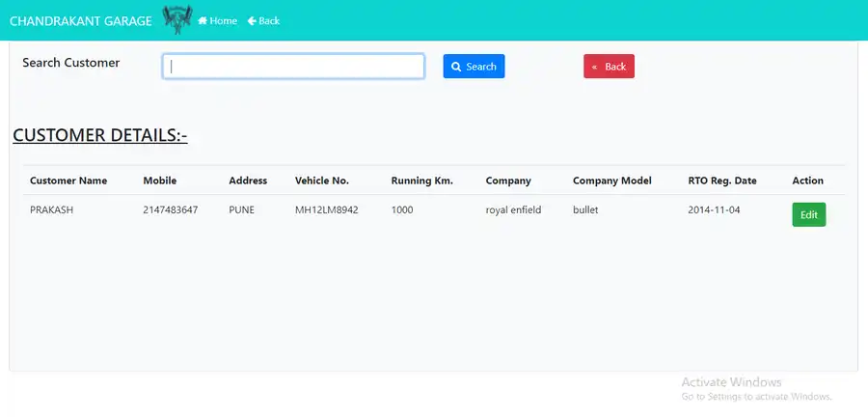Select the RTO Reg. Date column header

[722, 181]
